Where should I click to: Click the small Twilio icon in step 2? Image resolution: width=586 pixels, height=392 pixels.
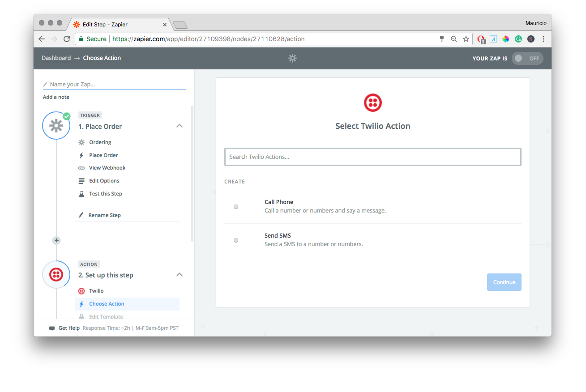[81, 291]
